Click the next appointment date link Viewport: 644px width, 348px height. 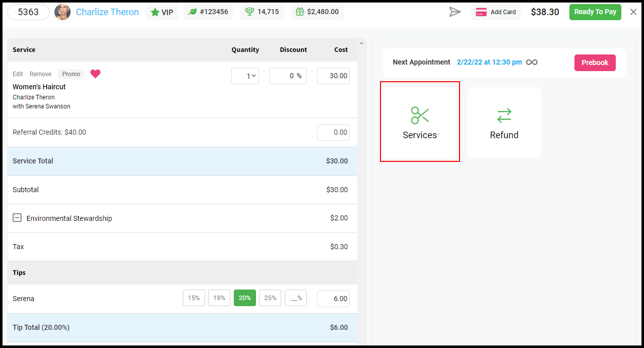(489, 63)
